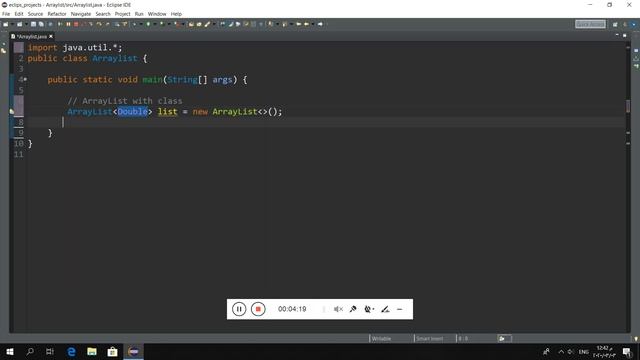Image resolution: width=640 pixels, height=360 pixels.
Task: Open the Source menu
Action: [35, 14]
